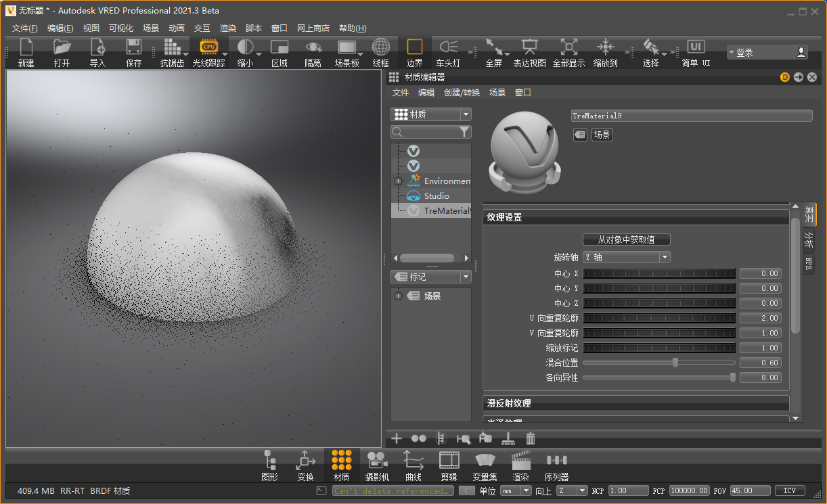Click the trash delete icon in material editor
Image resolution: width=827 pixels, height=504 pixels.
(x=531, y=438)
